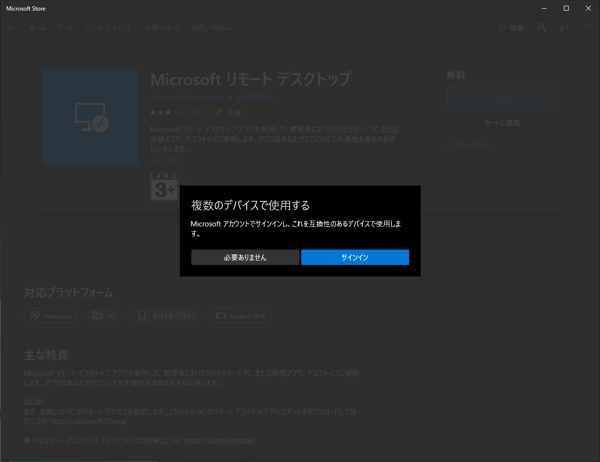Click the さらに表示 link under the description
Viewport: 600px width, 462px height.
(x=165, y=161)
